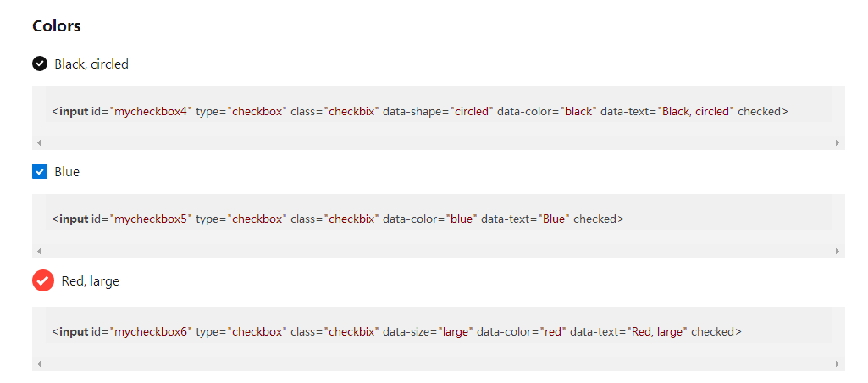
Task: Click left scroll arrow under mycheckbox5 code
Action: [x=39, y=251]
